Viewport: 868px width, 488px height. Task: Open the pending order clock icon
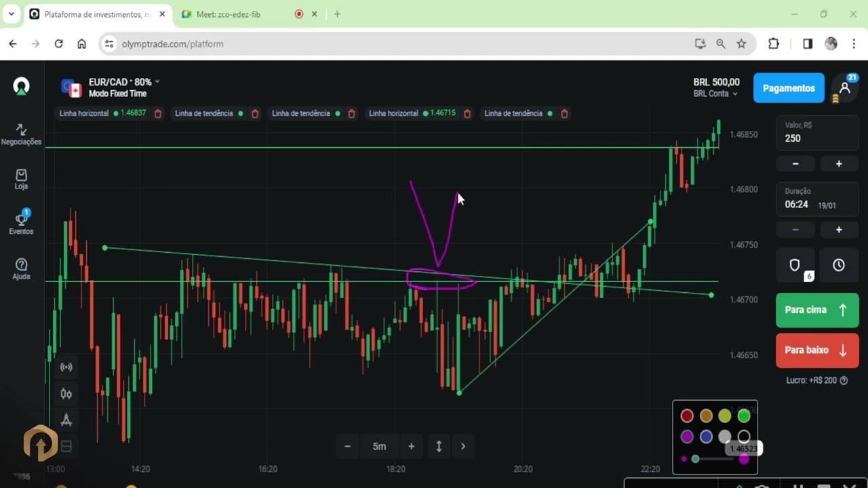pos(839,266)
